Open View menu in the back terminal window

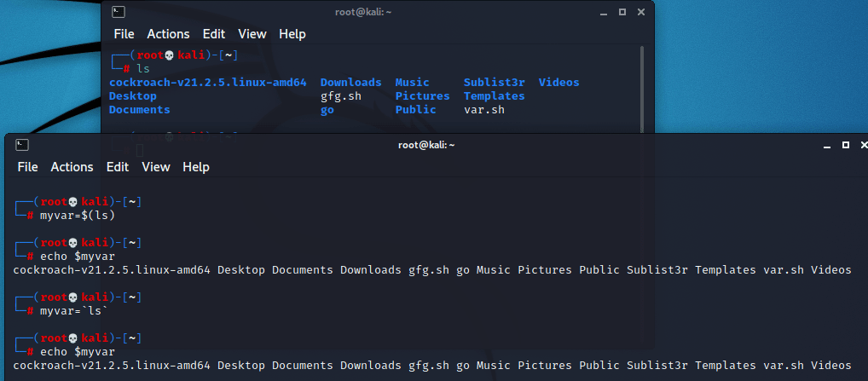[252, 34]
